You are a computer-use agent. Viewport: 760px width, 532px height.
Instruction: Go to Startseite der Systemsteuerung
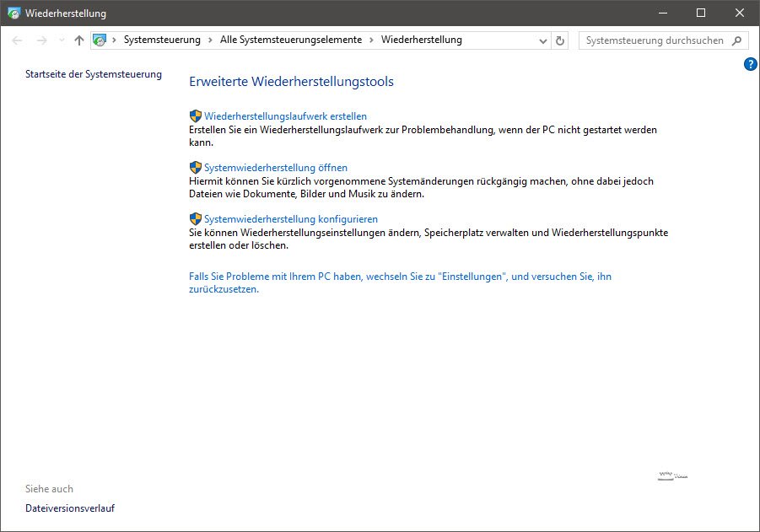pyautogui.click(x=94, y=74)
